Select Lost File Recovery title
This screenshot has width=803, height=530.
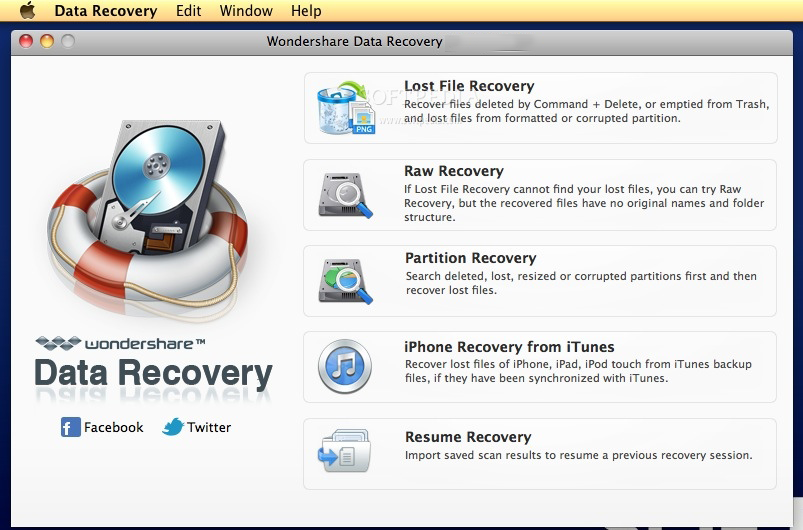[x=469, y=86]
